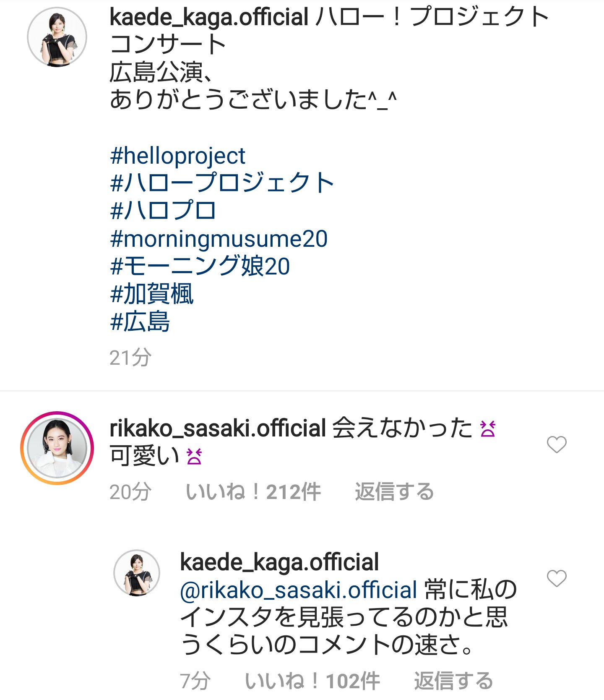View the 212 likes on rikako's comment

tap(253, 492)
